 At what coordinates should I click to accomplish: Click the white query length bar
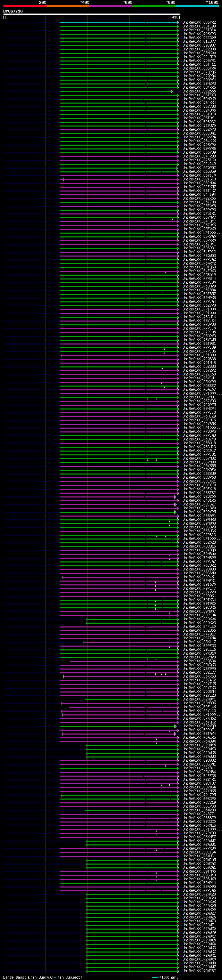click(x=92, y=14)
